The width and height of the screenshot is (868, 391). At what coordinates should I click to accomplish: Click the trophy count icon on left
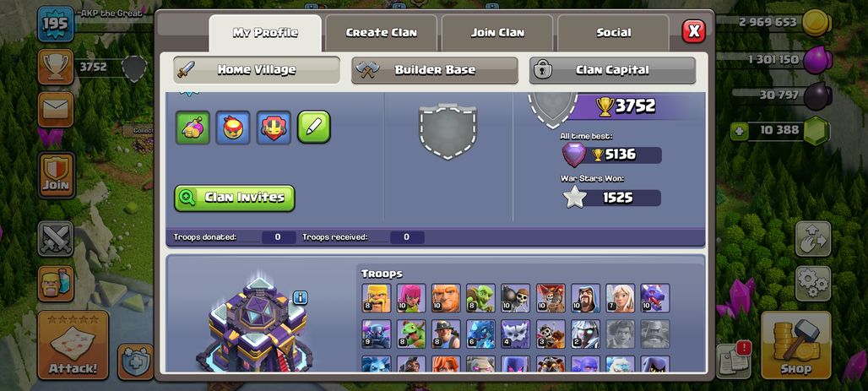[56, 67]
